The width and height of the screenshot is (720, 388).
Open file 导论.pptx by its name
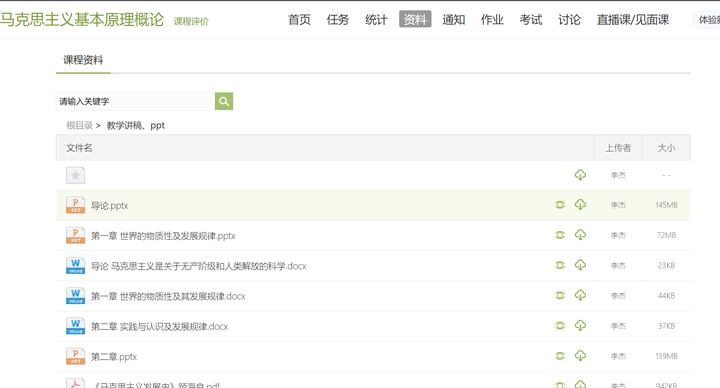(x=109, y=205)
